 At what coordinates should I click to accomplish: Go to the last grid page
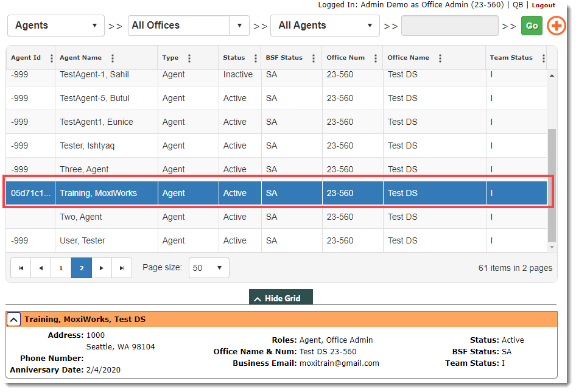click(122, 268)
